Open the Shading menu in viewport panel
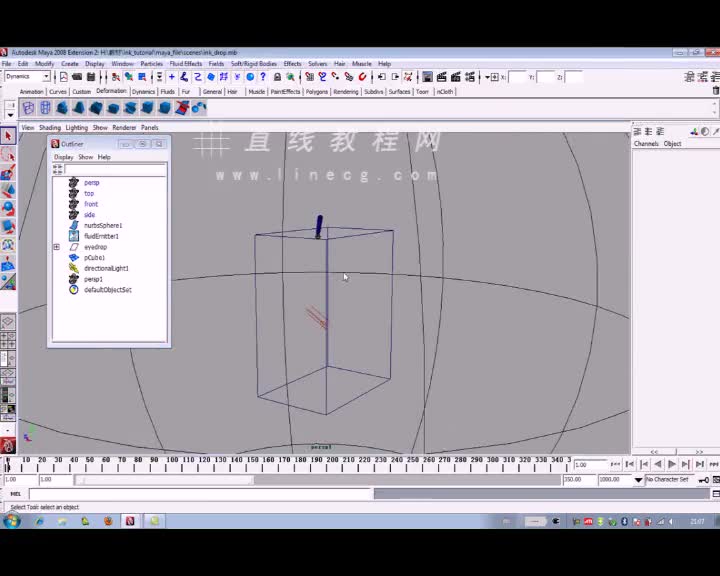The image size is (720, 576). (49, 128)
